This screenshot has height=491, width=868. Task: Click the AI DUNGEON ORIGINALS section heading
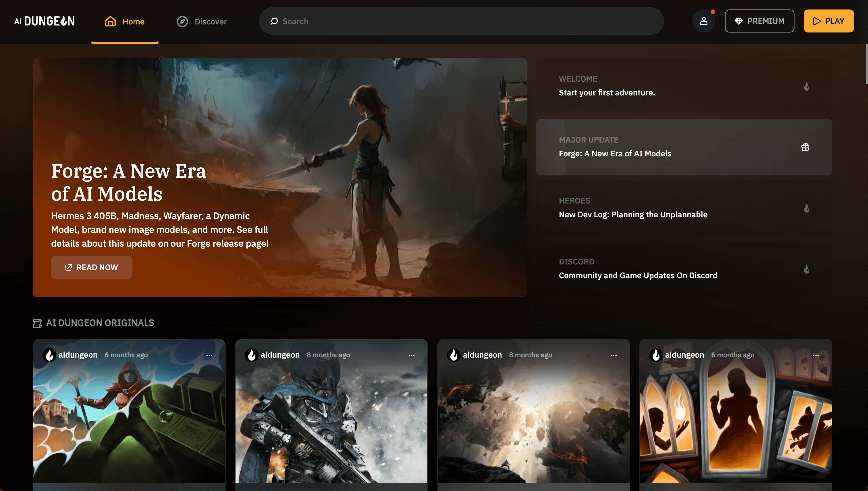tap(100, 323)
